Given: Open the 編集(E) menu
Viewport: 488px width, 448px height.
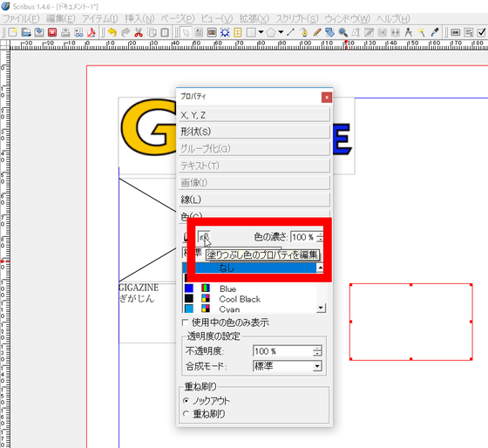Looking at the screenshot, I should [x=61, y=19].
